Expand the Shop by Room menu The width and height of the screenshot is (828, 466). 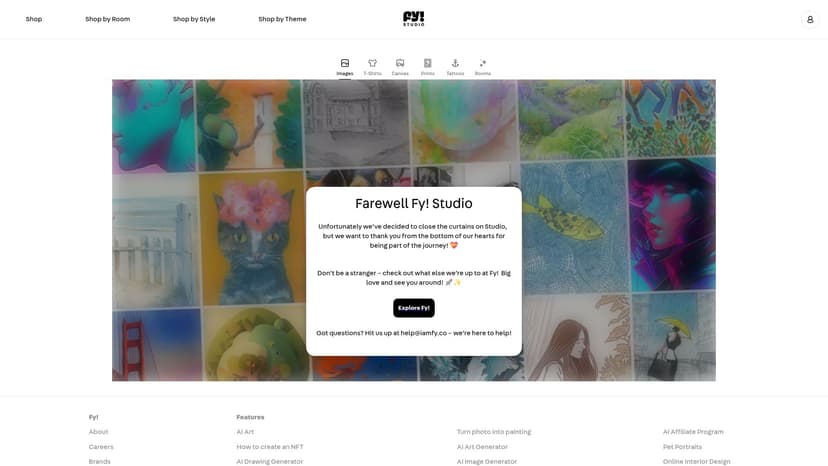[x=108, y=19]
